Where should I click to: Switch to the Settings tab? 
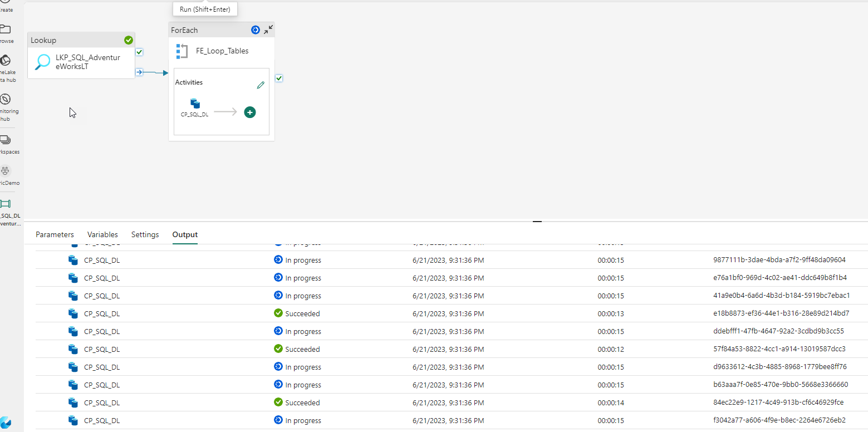[145, 234]
